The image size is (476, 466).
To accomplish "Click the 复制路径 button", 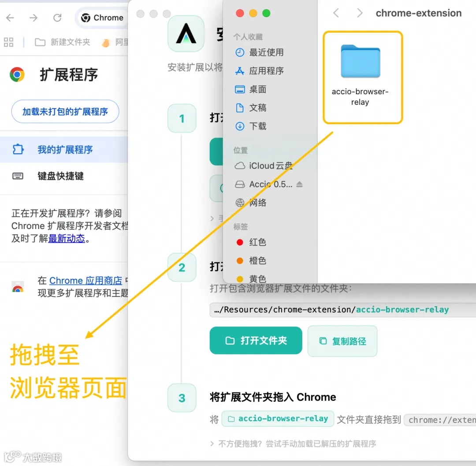I will pos(342,341).
